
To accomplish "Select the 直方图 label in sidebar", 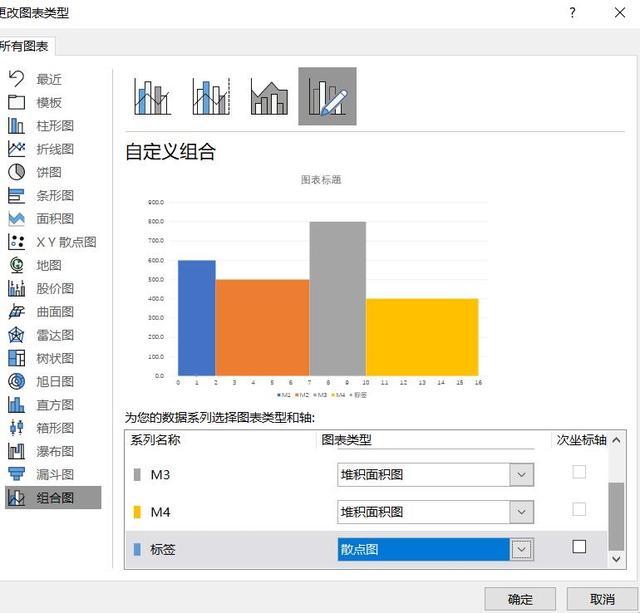I will 55,405.
